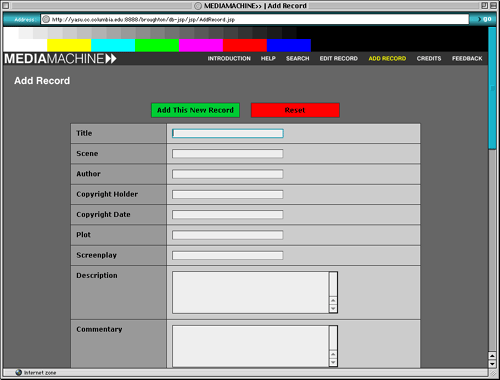Click the page scrollbar down arrow
The image size is (500, 380).
pyautogui.click(x=492, y=364)
